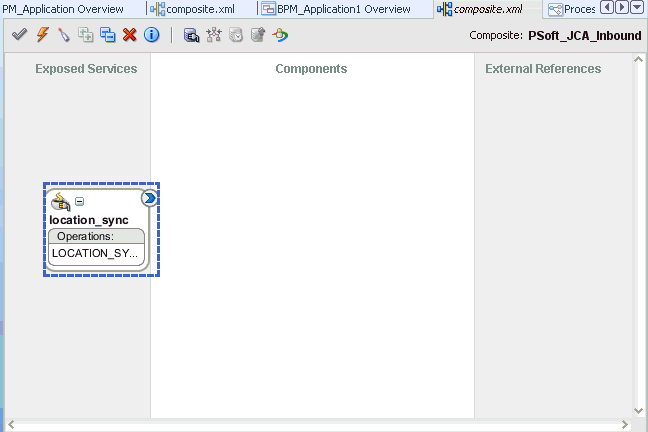Select the location_sync service name

pos(89,220)
